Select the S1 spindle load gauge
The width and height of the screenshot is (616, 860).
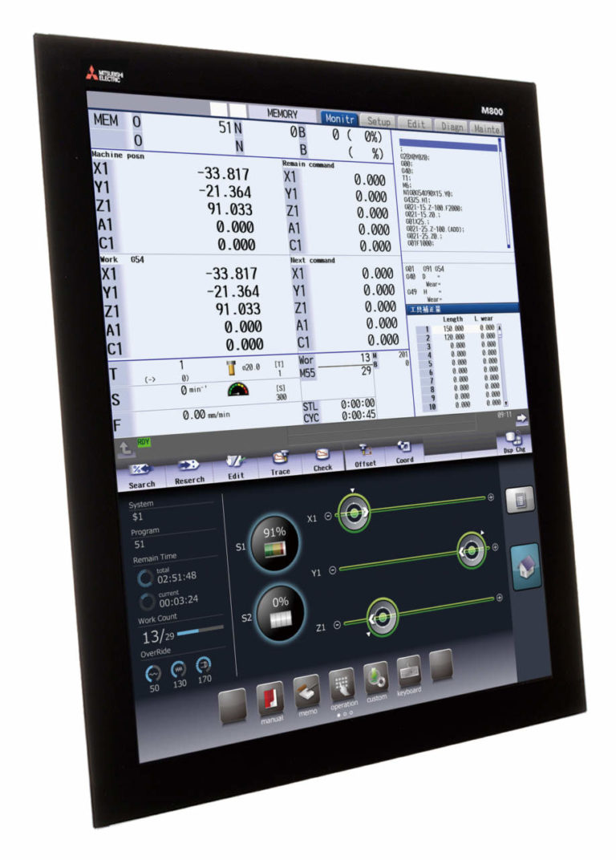coord(274,542)
